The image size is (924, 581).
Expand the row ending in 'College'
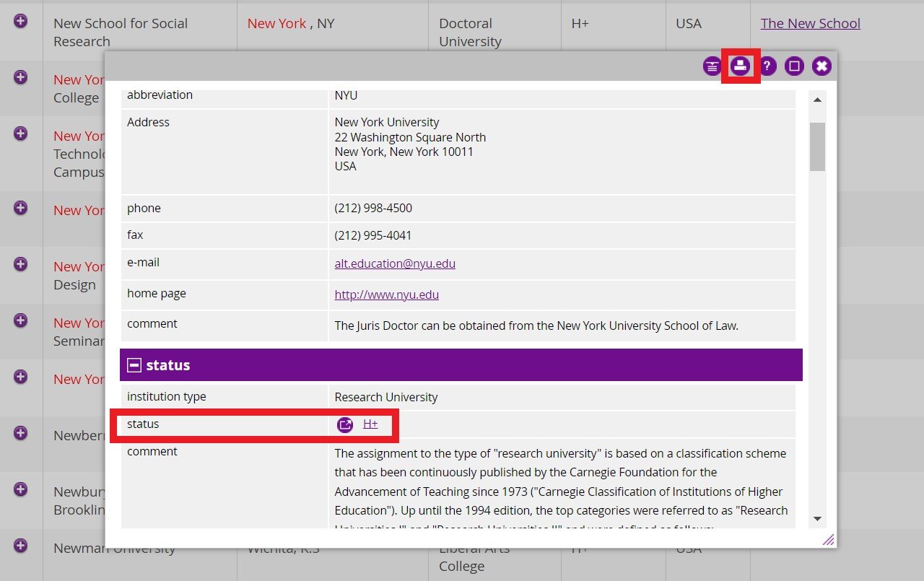pyautogui.click(x=20, y=77)
